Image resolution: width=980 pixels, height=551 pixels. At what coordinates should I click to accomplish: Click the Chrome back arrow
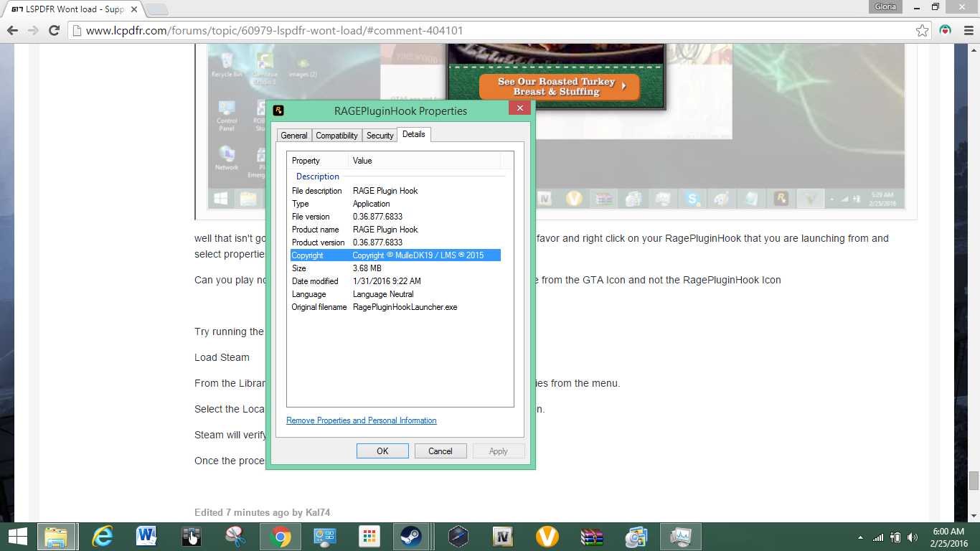tap(12, 31)
